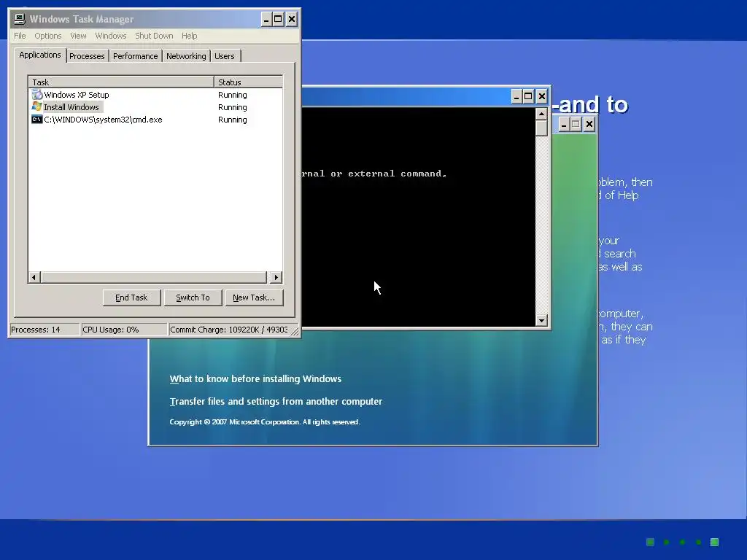Open the File menu in Task Manager
747x560 pixels.
pos(20,36)
